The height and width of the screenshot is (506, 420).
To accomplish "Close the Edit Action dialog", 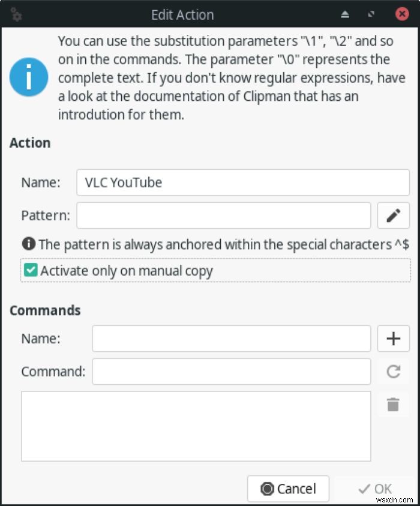I will [x=402, y=14].
